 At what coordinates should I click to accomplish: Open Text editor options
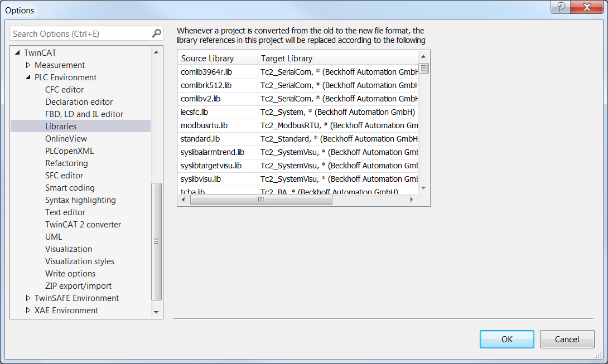click(x=65, y=212)
